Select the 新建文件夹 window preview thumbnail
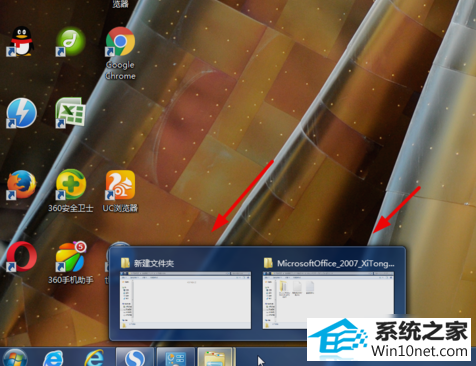Viewport: 476px width, 366px height. (x=185, y=300)
